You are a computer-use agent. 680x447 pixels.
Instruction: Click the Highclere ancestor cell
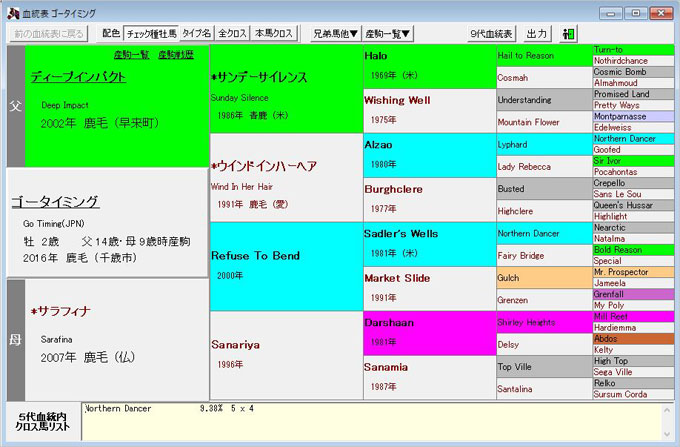tap(544, 211)
